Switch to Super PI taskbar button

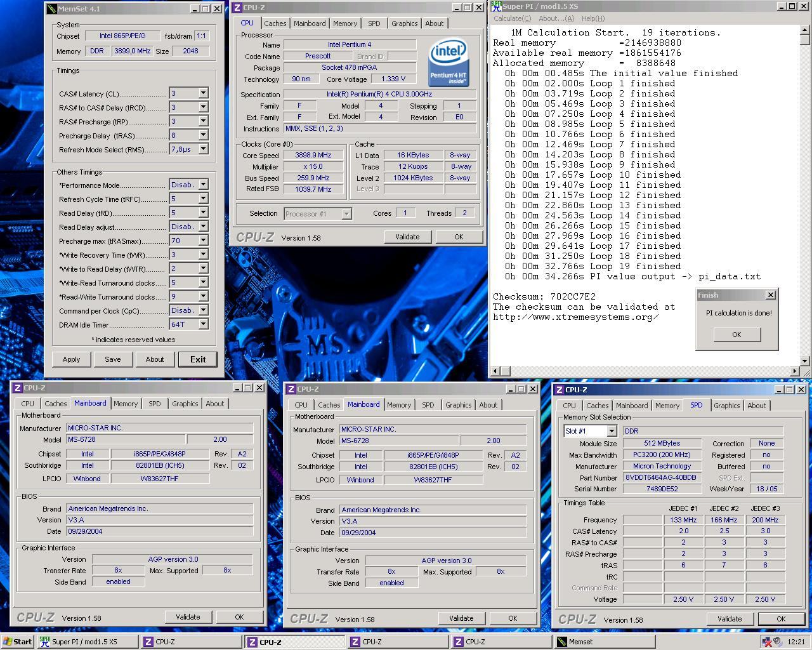point(87,642)
